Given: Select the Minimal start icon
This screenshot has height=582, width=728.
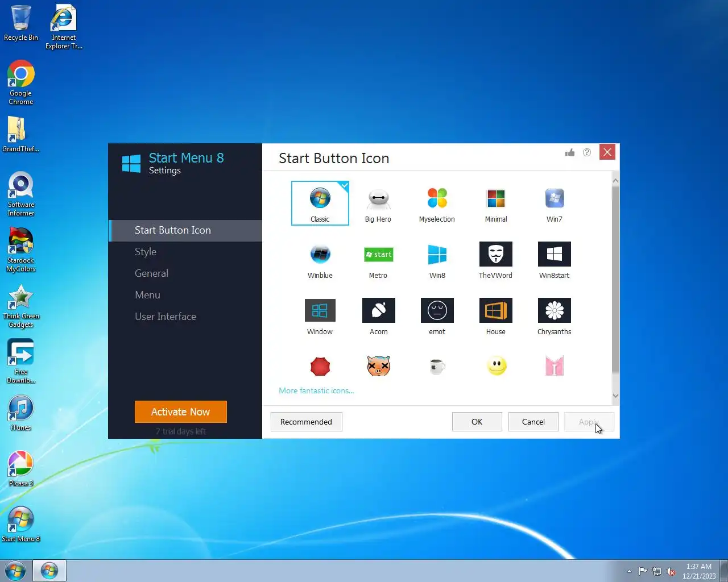Looking at the screenshot, I should click(x=496, y=203).
